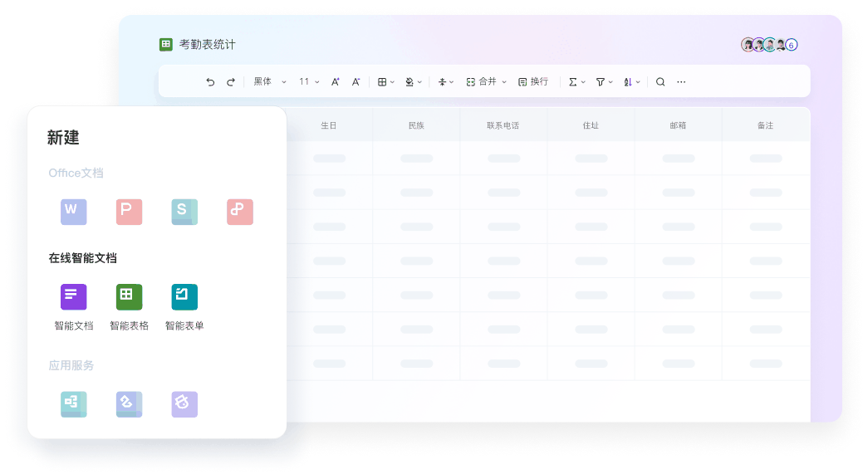The height and width of the screenshot is (474, 868).
Task: Click the undo arrow in toolbar
Action: [x=210, y=82]
